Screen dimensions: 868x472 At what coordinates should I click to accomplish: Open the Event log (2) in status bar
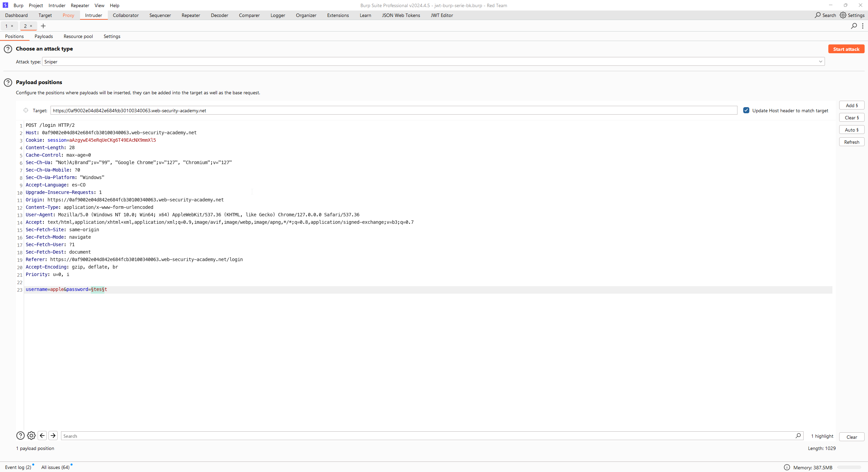point(18,467)
